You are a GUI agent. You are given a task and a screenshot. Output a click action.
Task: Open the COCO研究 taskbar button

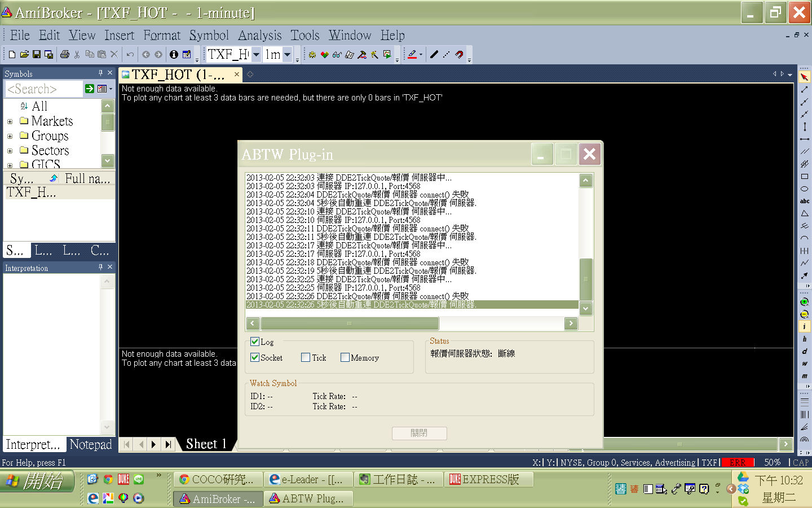pyautogui.click(x=218, y=479)
